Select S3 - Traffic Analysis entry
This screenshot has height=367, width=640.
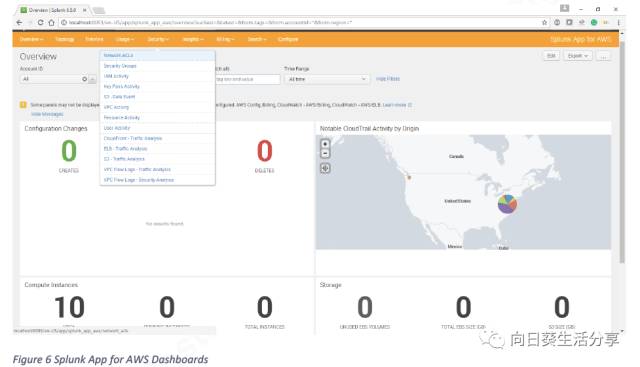point(158,159)
